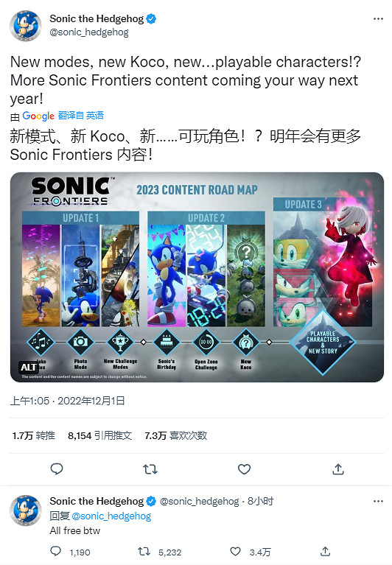Retweet the 'All free btw' reply
This screenshot has height=565, width=392.
(144, 551)
